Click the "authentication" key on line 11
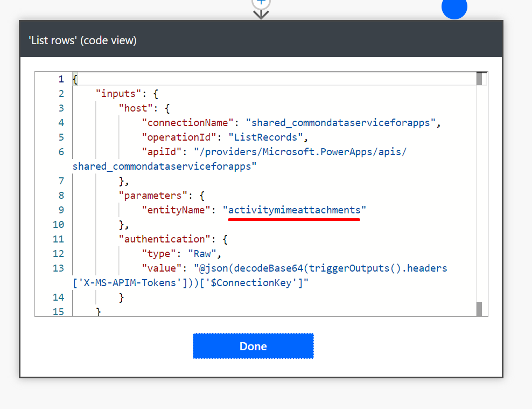Viewport: 532px width, 409px height. [x=165, y=239]
